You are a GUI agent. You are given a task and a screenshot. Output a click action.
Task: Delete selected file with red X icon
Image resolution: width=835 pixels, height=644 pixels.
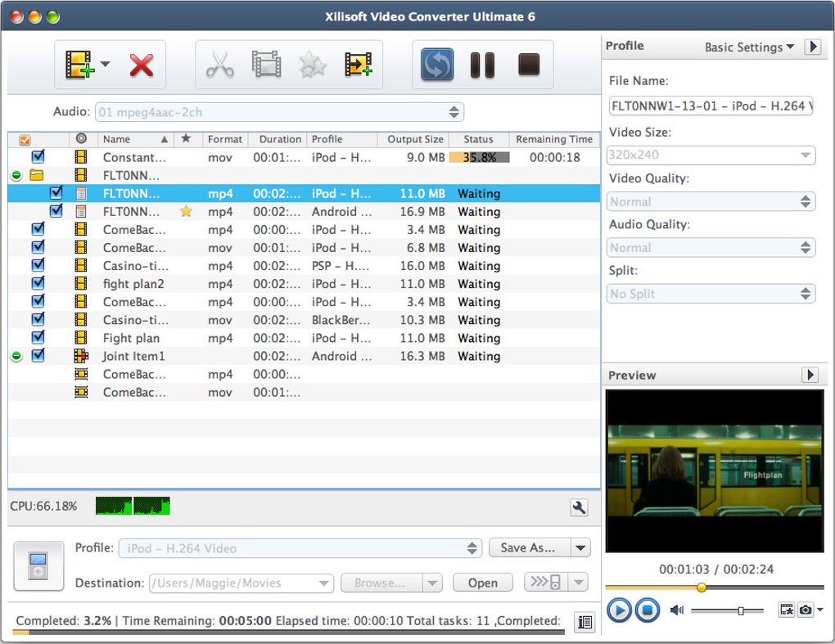[x=139, y=64]
